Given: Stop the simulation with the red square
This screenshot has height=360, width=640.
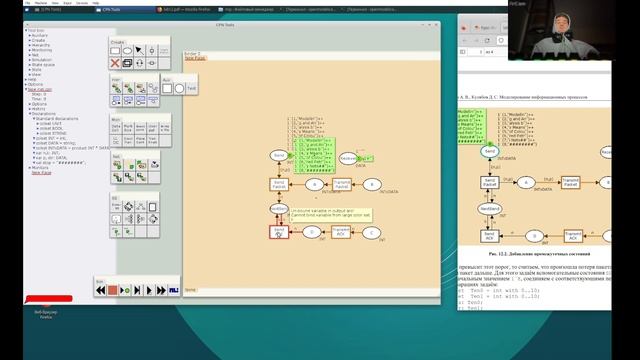Looking at the screenshot, I should [113, 290].
